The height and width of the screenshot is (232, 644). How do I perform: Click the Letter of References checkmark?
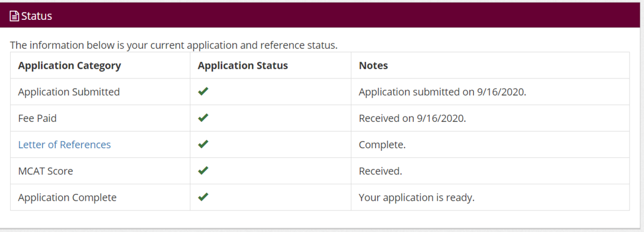coord(203,144)
